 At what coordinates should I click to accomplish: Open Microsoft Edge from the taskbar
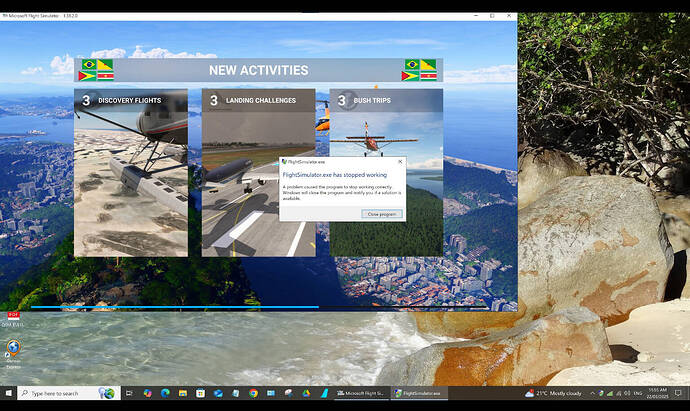pos(165,393)
